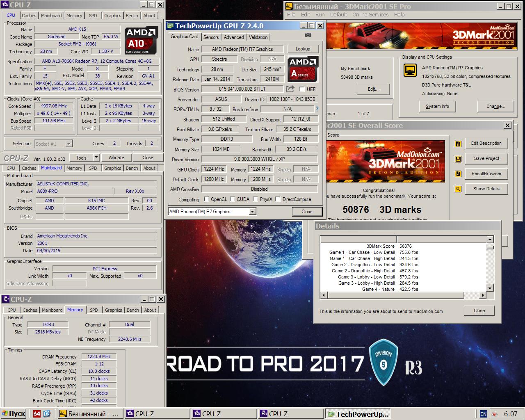The height and width of the screenshot is (420, 525).
Task: Open the CPU-Z Tools dropdown arrow
Action: click(x=96, y=157)
